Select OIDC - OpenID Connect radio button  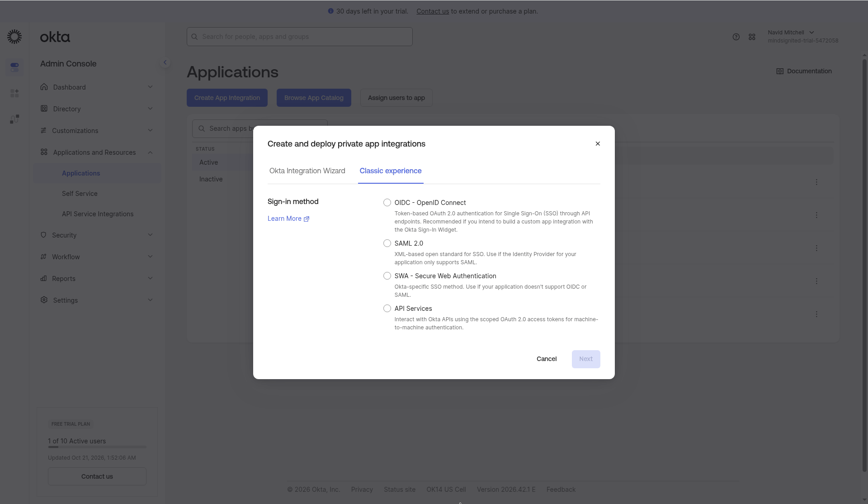(x=387, y=203)
